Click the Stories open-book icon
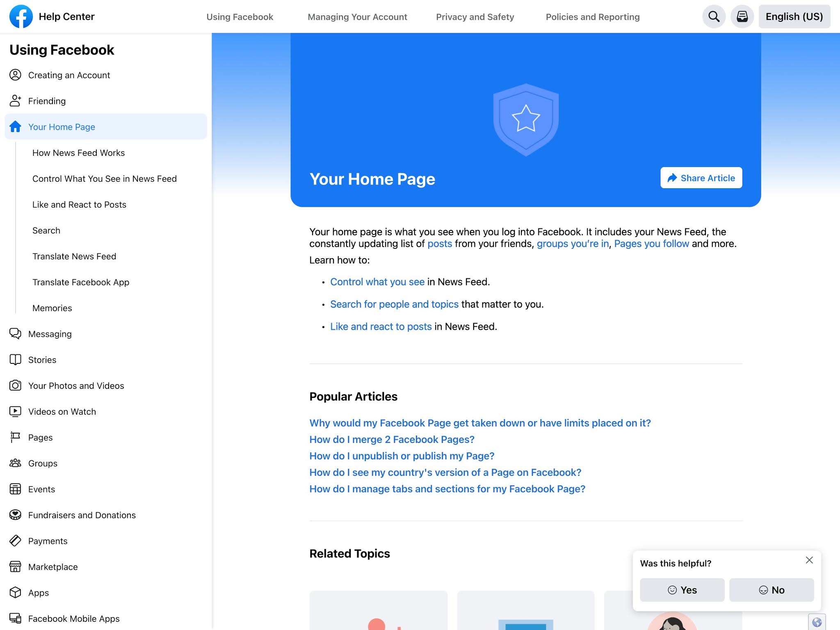 pos(15,360)
